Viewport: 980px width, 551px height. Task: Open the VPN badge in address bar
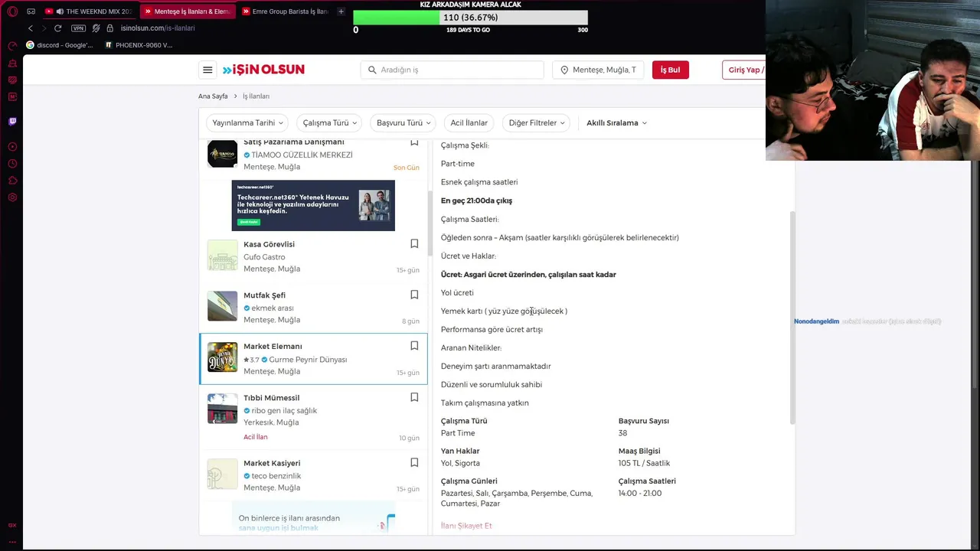pos(78,28)
